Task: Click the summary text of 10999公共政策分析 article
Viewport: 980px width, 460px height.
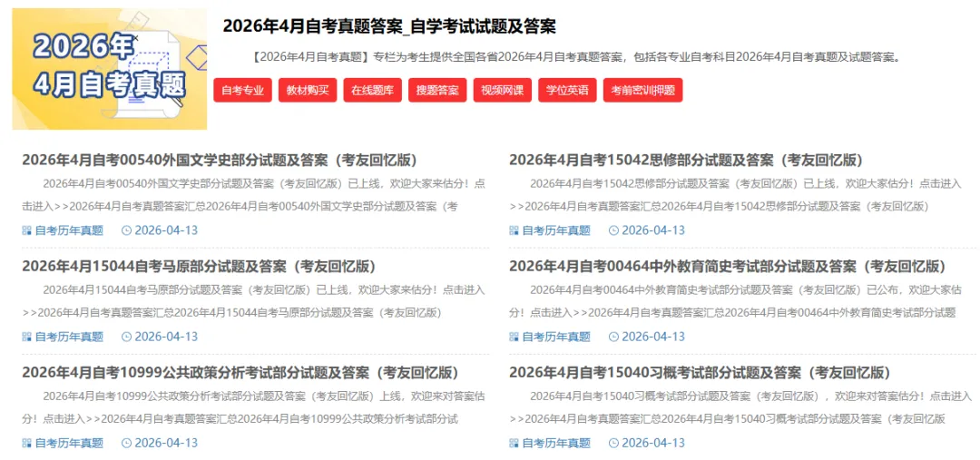Action: [254, 407]
